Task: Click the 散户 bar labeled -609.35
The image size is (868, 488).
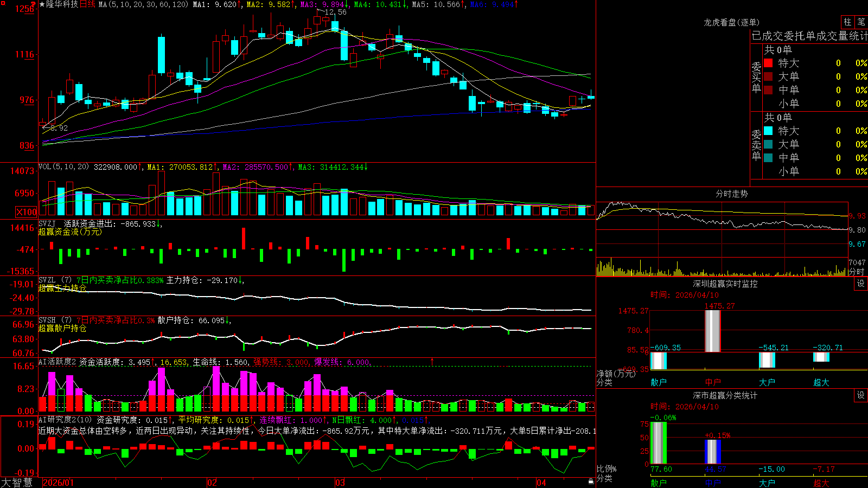Action: [659, 361]
